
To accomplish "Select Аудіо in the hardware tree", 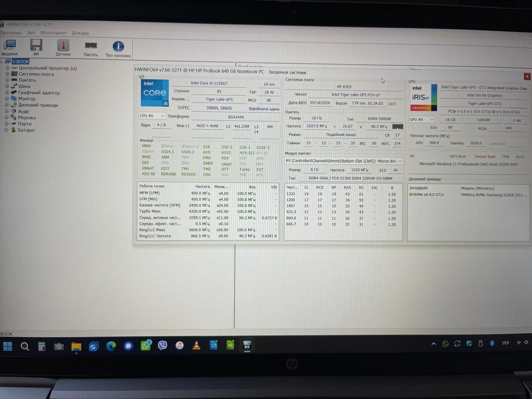I will (24, 111).
